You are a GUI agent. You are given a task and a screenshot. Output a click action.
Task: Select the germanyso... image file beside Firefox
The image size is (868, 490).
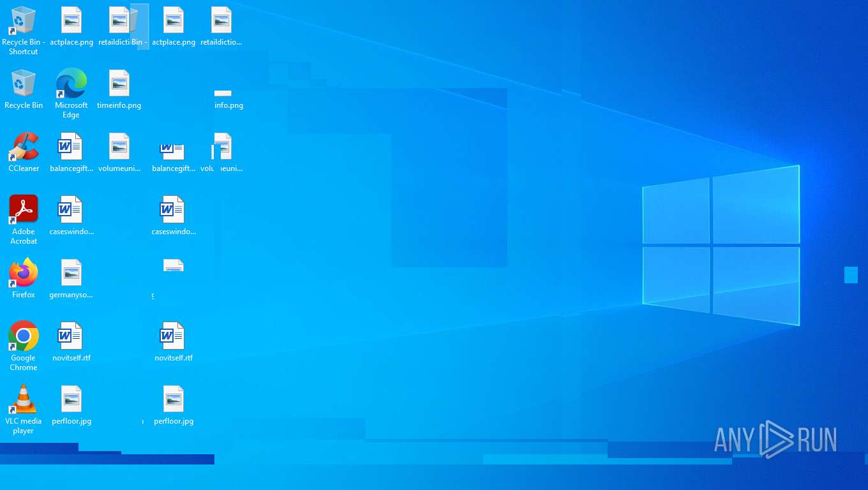[71, 279]
